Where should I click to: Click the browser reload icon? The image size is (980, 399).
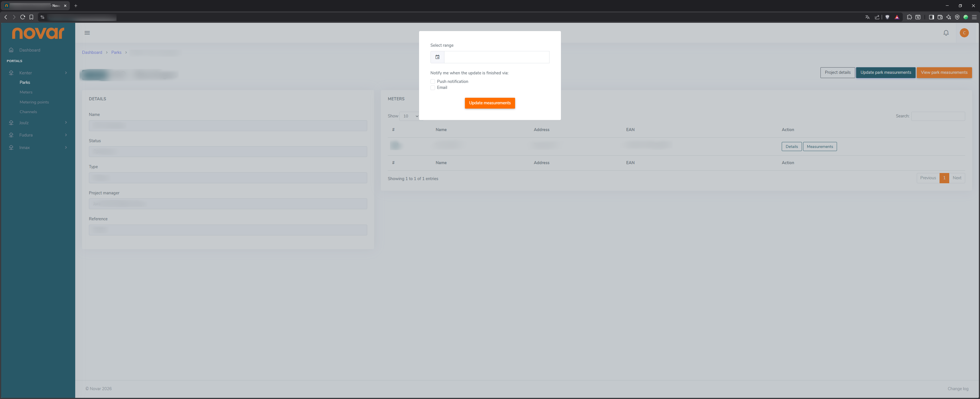pos(23,17)
